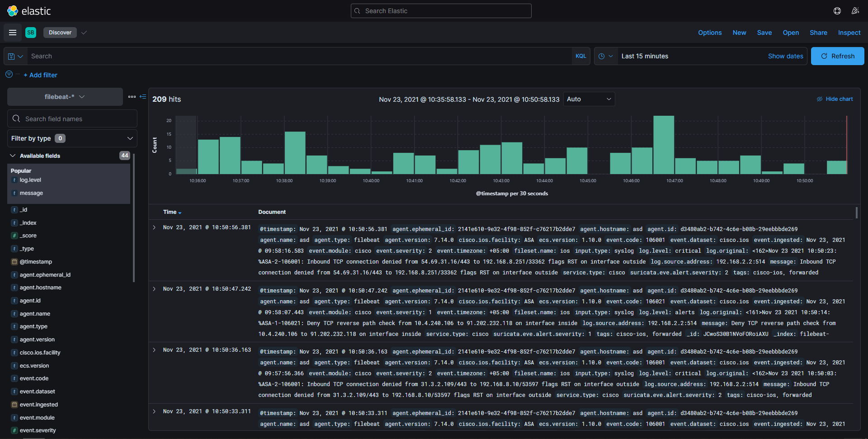Click the @timestamp date type icon
The image size is (868, 439).
[14, 262]
